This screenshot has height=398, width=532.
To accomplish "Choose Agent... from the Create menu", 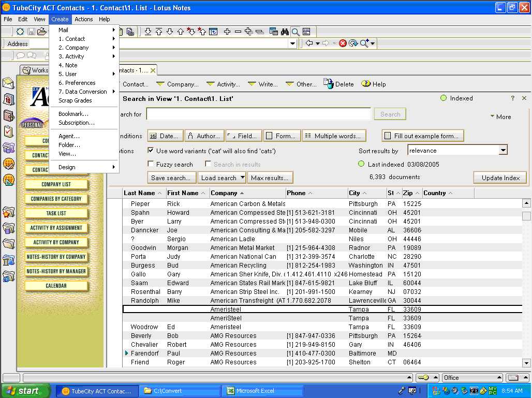I will [84, 136].
